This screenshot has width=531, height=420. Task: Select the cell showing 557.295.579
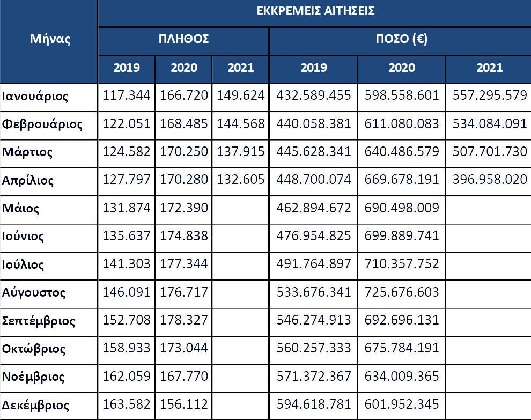489,98
